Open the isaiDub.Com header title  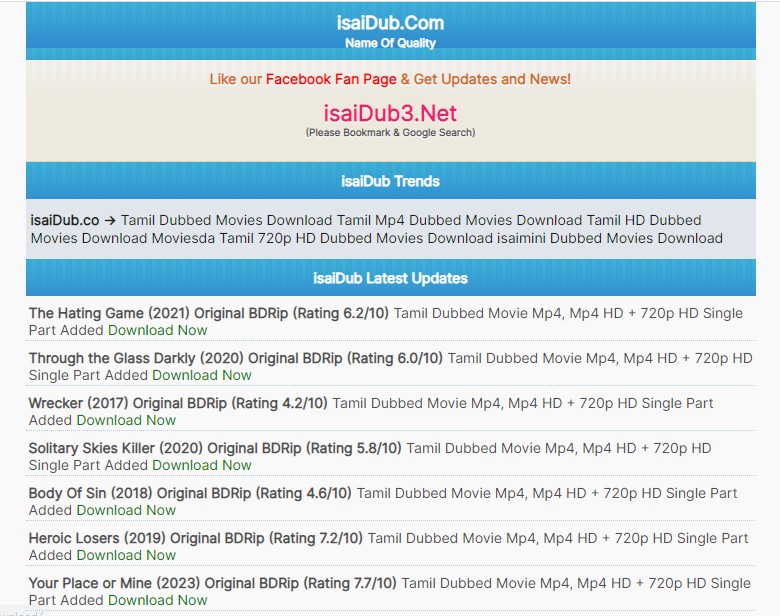[x=390, y=23]
